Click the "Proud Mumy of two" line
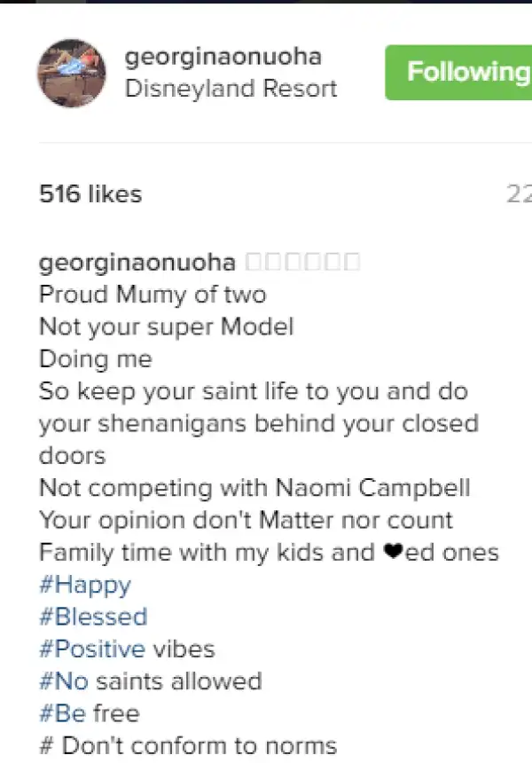Viewport: 532px width, 763px height. click(153, 295)
